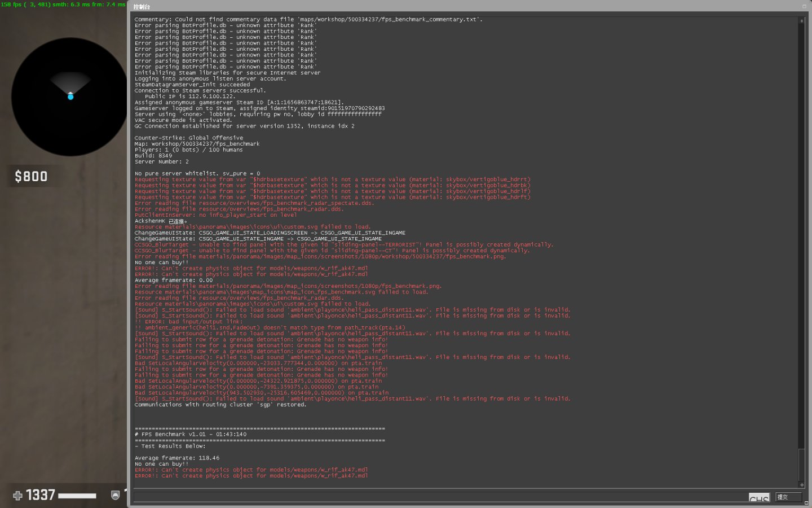Click the 'hell.snd,FadeOut' ambient_generic error line
The width and height of the screenshot is (812, 508).
tap(270, 327)
